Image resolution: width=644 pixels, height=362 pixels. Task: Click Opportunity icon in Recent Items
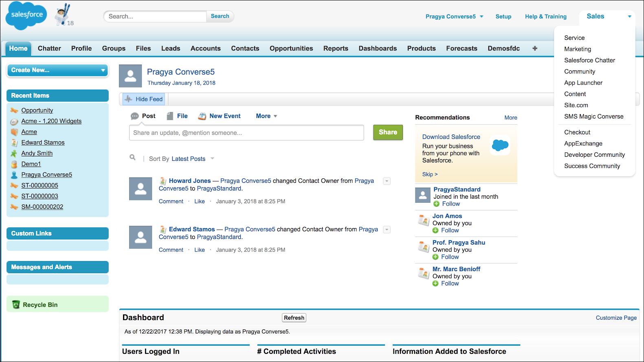click(14, 110)
